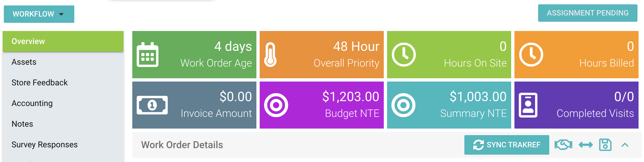Click the clock icon on Hours Billed
The height and width of the screenshot is (162, 644).
531,55
